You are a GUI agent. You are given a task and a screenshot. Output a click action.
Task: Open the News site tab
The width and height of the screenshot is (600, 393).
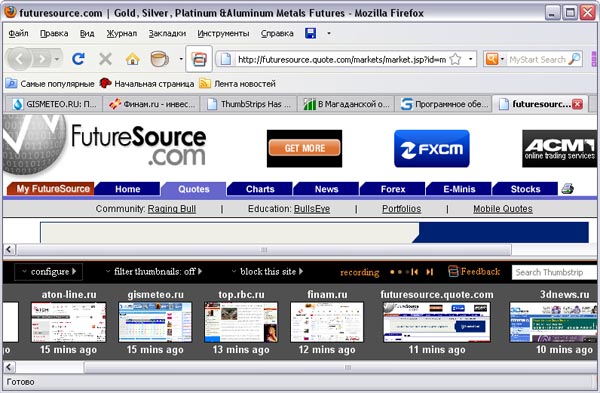[326, 189]
